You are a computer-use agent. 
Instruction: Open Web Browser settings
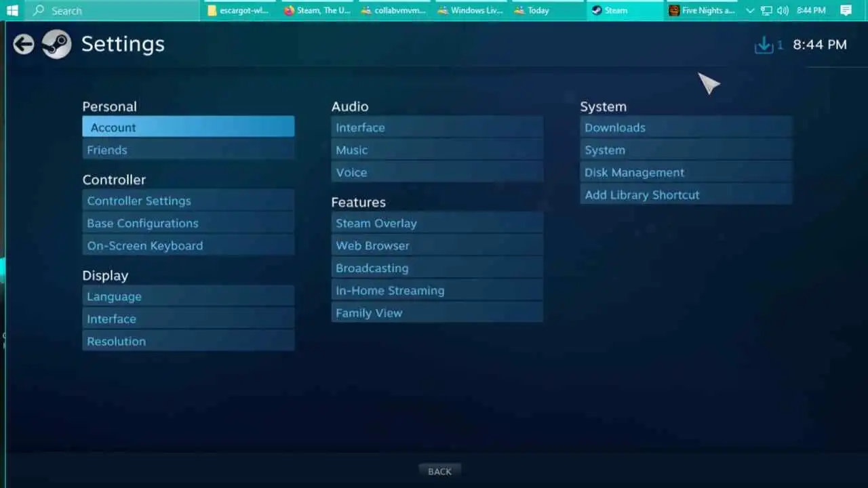click(x=437, y=245)
